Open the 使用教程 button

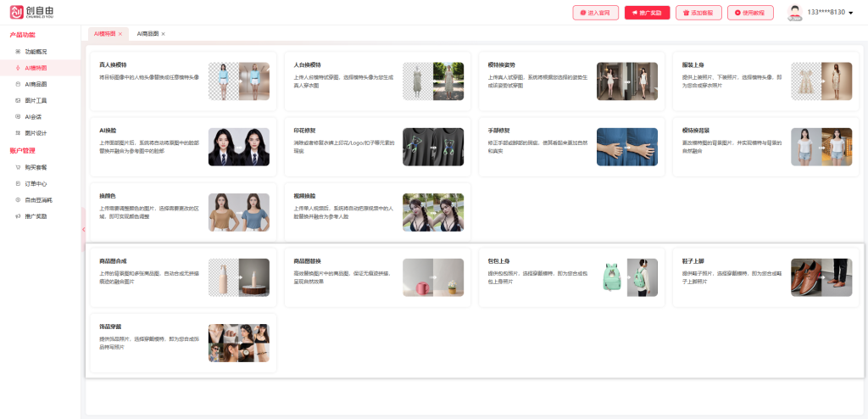(x=750, y=13)
